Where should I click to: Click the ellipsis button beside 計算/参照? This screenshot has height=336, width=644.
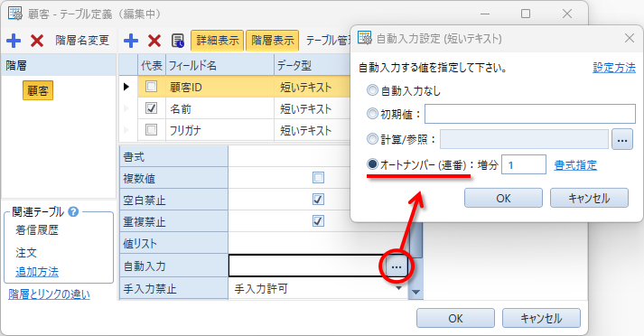pos(622,140)
